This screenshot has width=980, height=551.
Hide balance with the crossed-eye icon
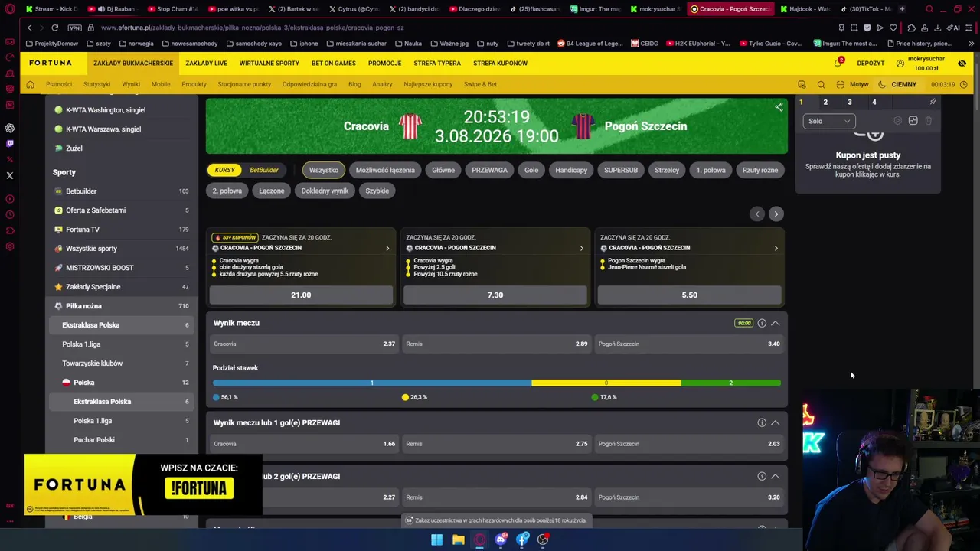pyautogui.click(x=962, y=63)
